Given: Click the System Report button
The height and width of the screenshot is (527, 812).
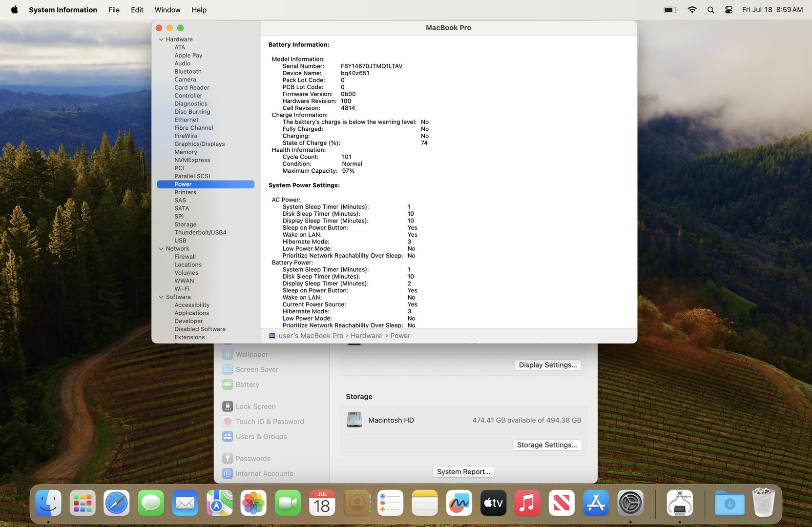Looking at the screenshot, I should 463,472.
